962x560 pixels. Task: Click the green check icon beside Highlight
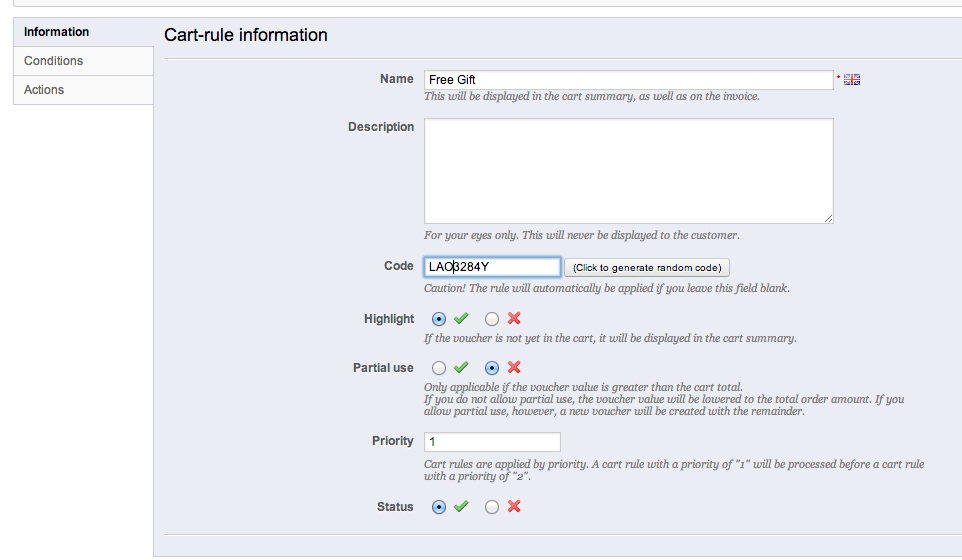(461, 319)
